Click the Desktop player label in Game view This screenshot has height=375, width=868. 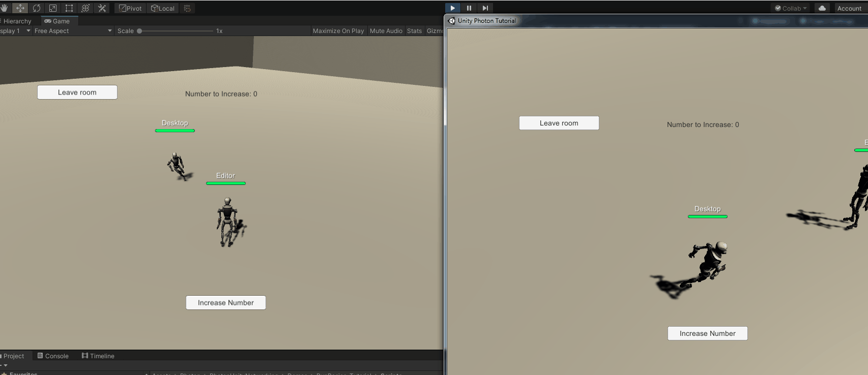(175, 123)
